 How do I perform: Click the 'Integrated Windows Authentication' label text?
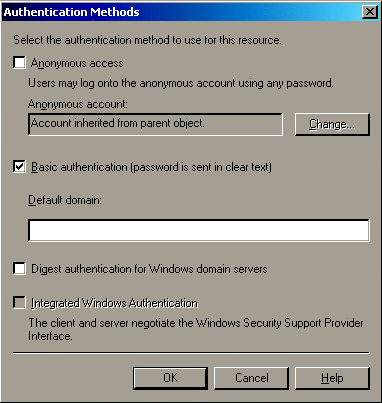(114, 303)
